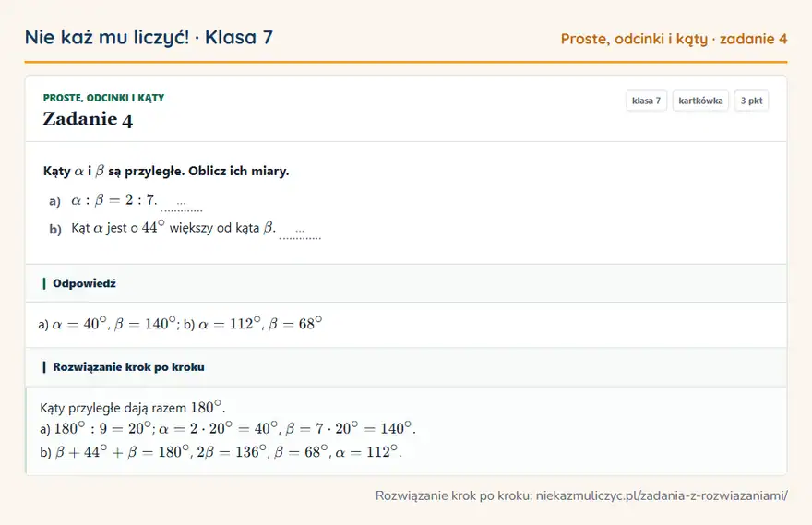Click the 'Nie każ mu liczyć! · Klasa 7' title

[x=149, y=37]
